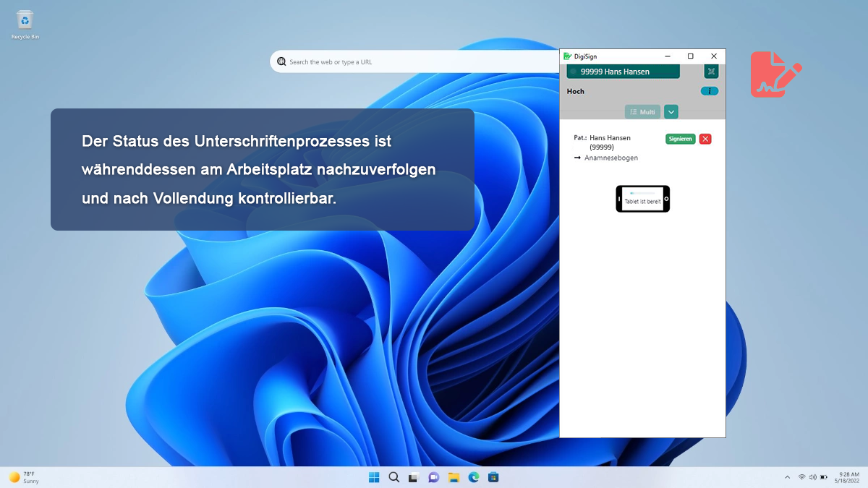This screenshot has height=488, width=868.
Task: Click the green Signieren button
Action: click(x=680, y=139)
